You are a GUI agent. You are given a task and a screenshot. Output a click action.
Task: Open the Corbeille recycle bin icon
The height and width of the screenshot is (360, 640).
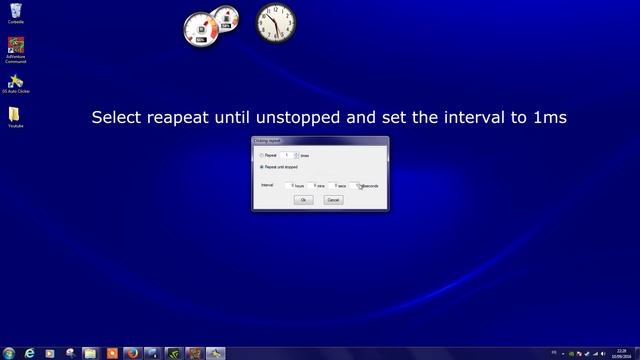(16, 13)
